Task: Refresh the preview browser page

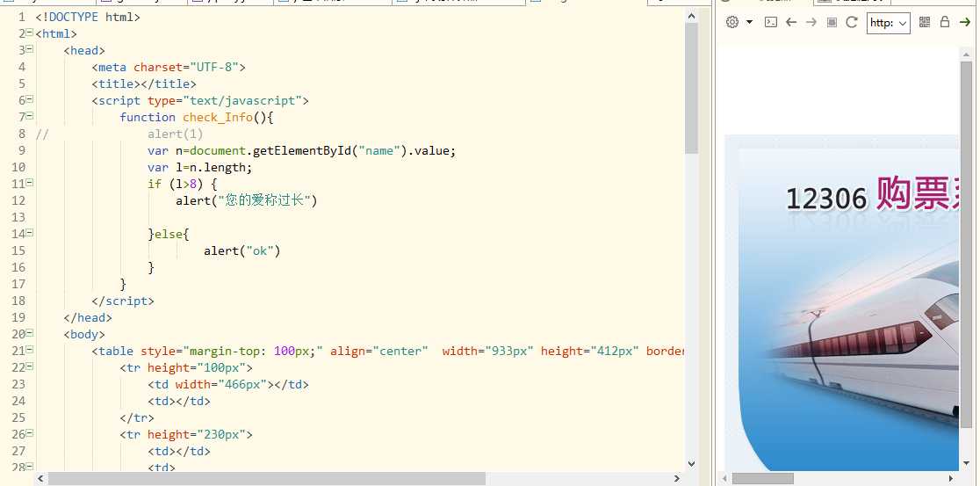Action: pos(851,22)
